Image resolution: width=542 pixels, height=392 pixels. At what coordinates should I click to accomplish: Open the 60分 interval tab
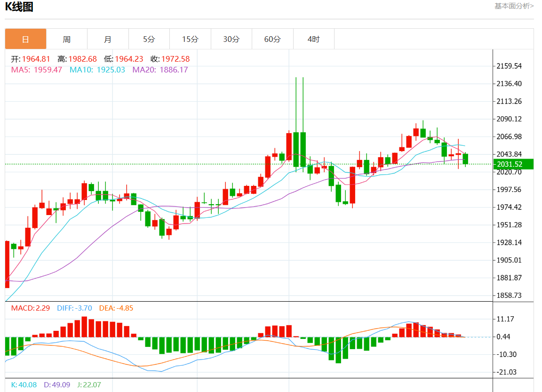(x=272, y=39)
